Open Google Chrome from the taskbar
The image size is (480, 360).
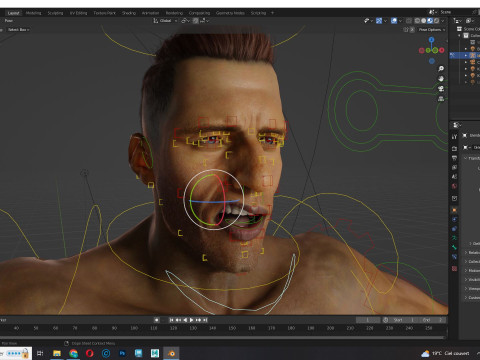tap(73, 353)
